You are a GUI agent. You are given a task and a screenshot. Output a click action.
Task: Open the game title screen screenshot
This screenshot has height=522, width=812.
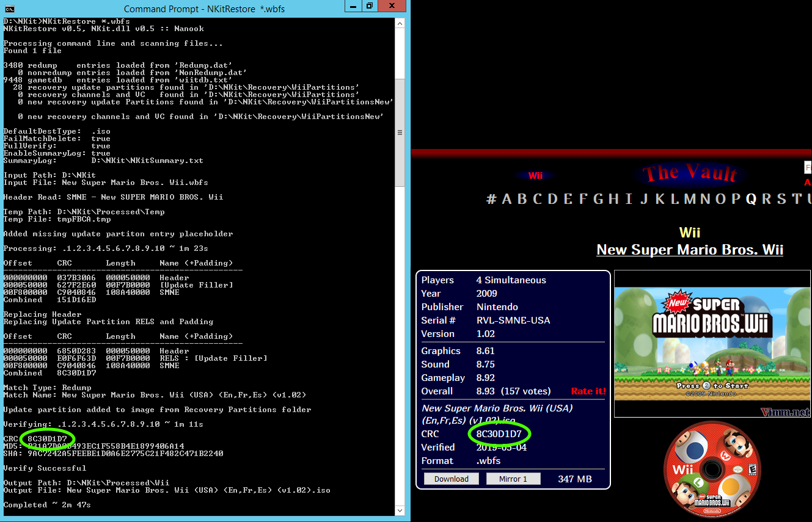712,344
